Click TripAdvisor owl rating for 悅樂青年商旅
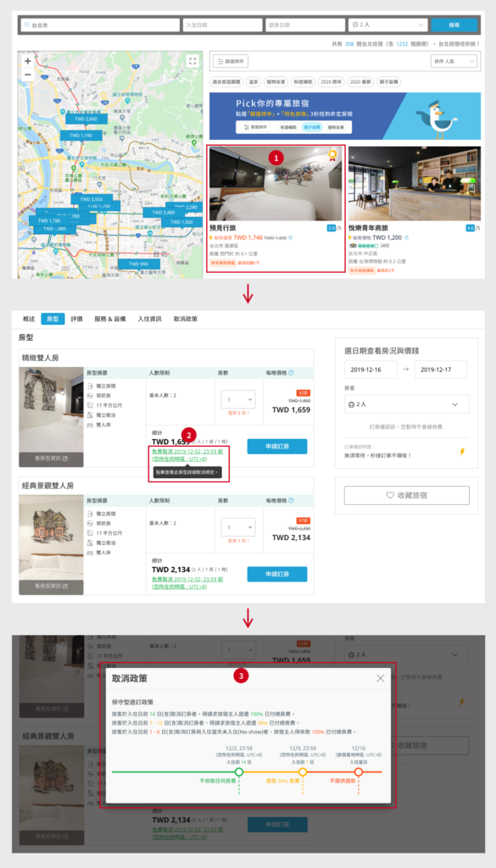 coord(364,245)
